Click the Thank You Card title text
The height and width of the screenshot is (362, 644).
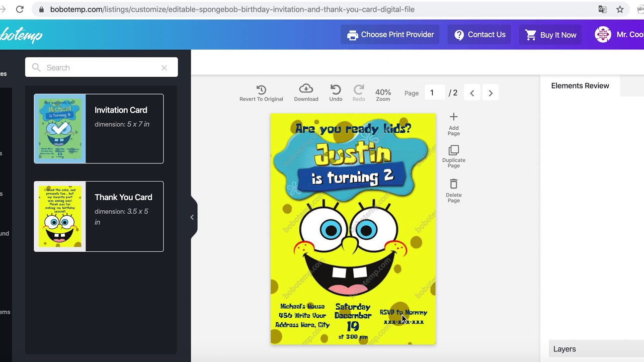tap(123, 197)
